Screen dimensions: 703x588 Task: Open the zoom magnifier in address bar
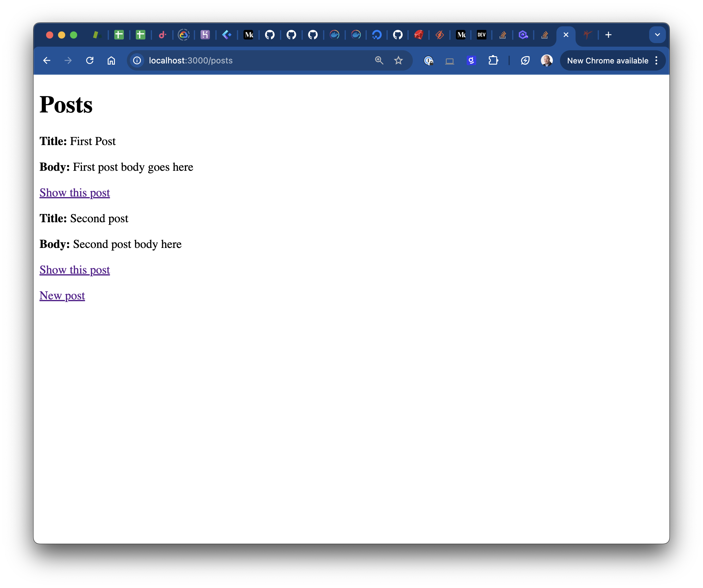pos(379,61)
